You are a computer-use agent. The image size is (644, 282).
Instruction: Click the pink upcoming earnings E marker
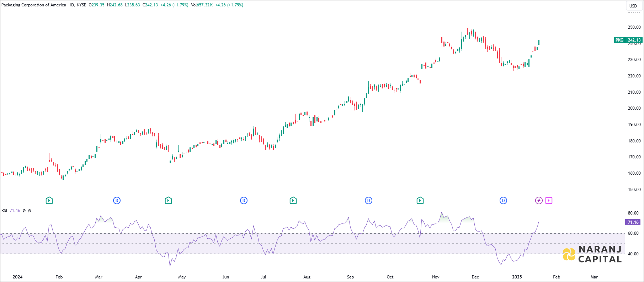pos(549,201)
